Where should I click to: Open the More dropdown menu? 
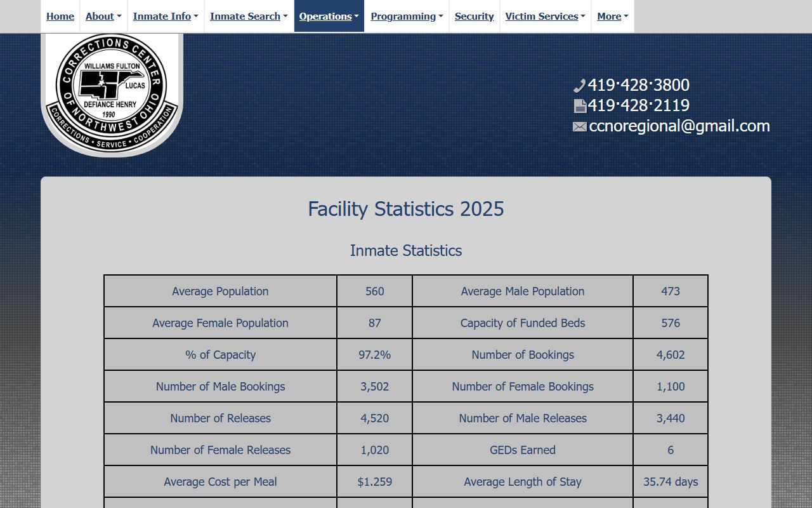point(613,16)
